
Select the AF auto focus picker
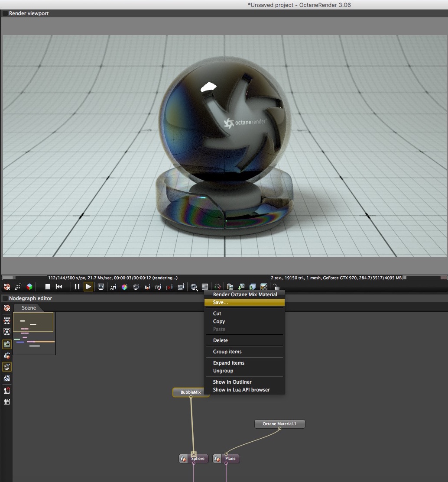[113, 287]
